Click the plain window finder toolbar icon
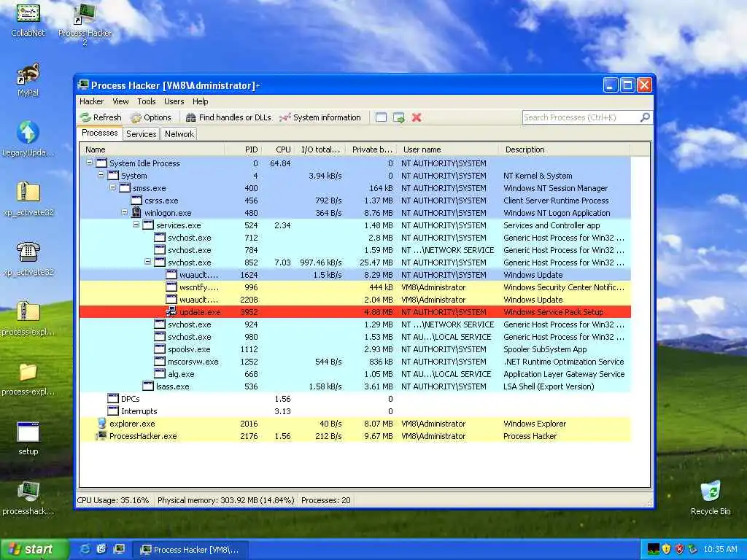747x560 pixels. pos(381,117)
